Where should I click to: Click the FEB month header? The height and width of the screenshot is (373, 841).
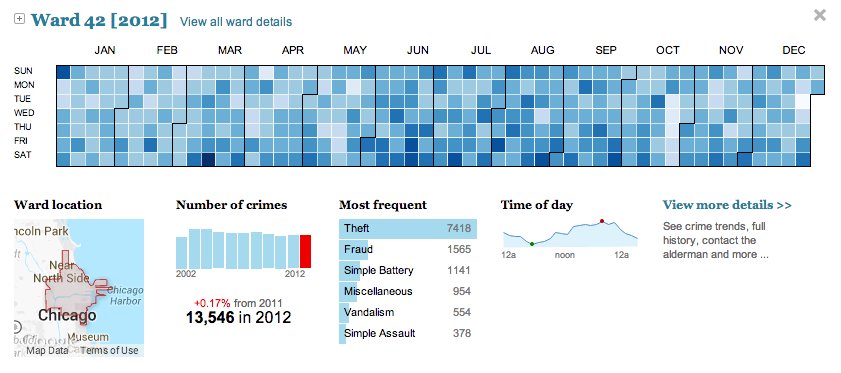pyautogui.click(x=167, y=50)
